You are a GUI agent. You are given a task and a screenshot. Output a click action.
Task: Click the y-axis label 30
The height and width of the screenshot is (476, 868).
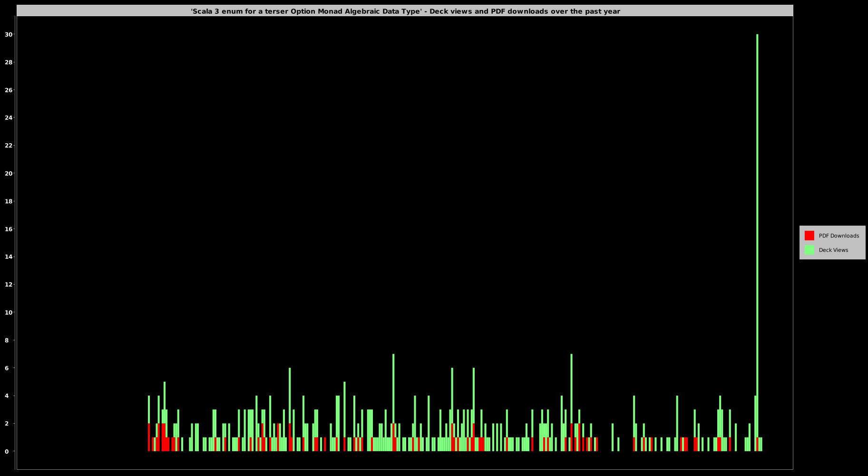[9, 34]
